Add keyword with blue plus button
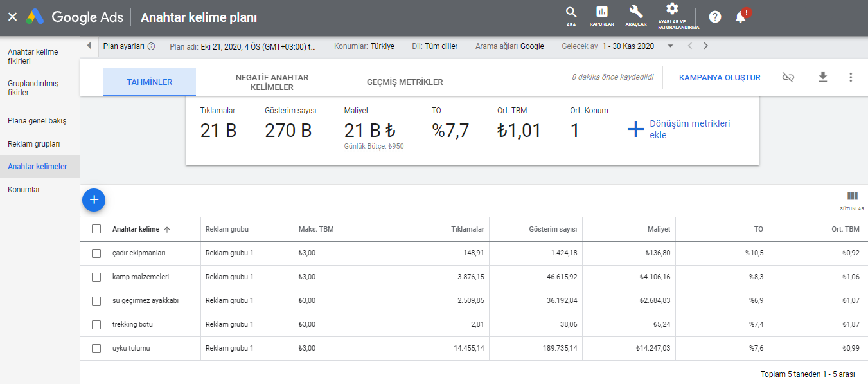868x384 pixels. (94, 200)
